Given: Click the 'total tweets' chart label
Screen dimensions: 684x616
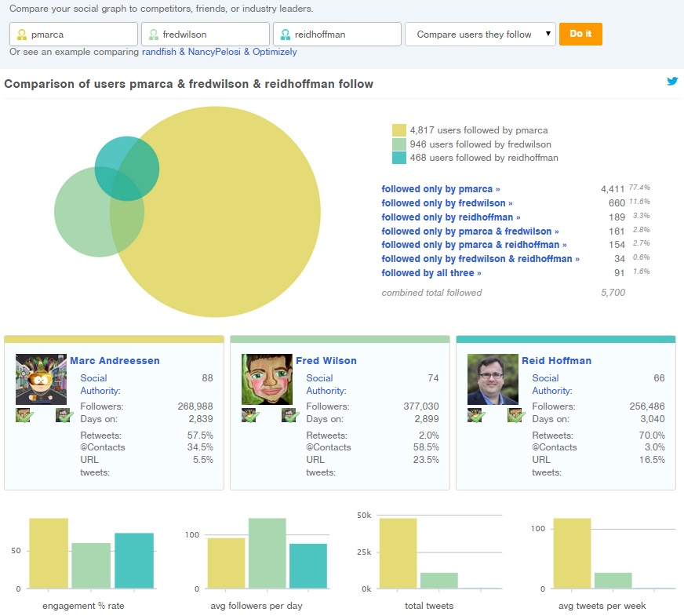Looking at the screenshot, I should pyautogui.click(x=429, y=606).
